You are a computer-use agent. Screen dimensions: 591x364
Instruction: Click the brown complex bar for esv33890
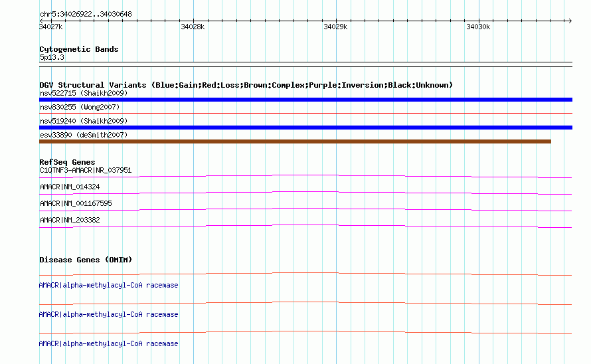tap(295, 141)
